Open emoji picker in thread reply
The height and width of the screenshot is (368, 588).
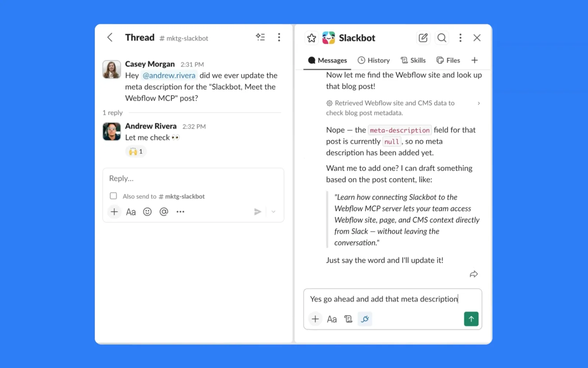(147, 212)
